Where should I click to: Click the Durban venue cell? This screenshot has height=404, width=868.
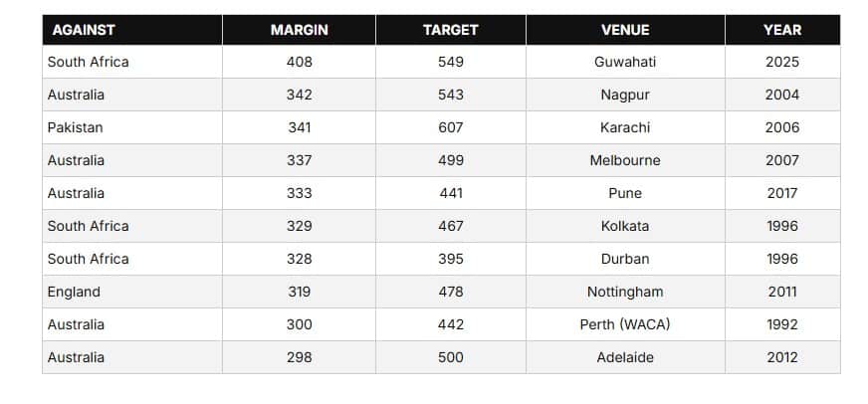pyautogui.click(x=625, y=259)
